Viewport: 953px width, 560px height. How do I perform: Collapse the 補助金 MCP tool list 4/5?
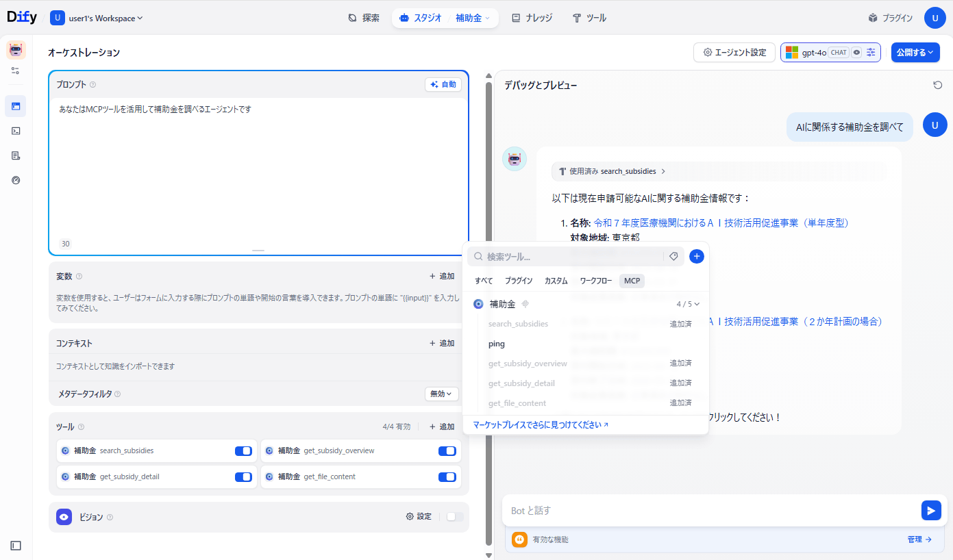[x=689, y=304]
